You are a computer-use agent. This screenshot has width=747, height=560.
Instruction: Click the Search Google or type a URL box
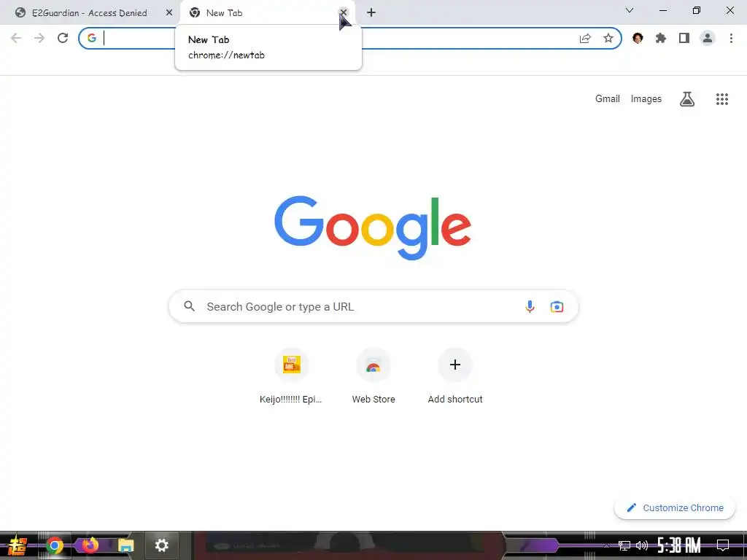(373, 306)
